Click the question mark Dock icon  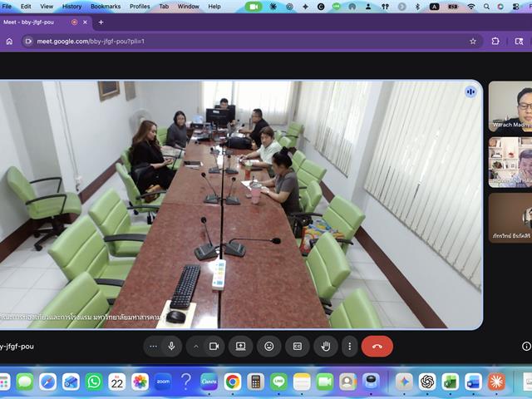186,382
